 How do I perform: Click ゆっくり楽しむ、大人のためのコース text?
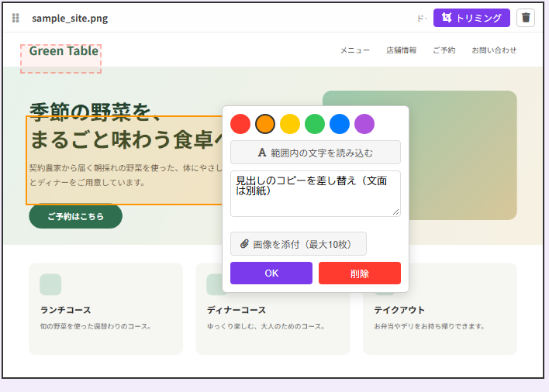pos(266,326)
